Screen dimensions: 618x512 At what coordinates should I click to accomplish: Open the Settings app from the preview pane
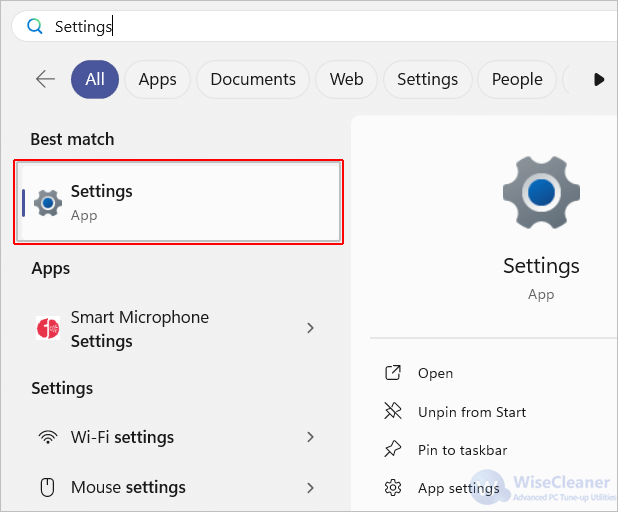click(435, 373)
